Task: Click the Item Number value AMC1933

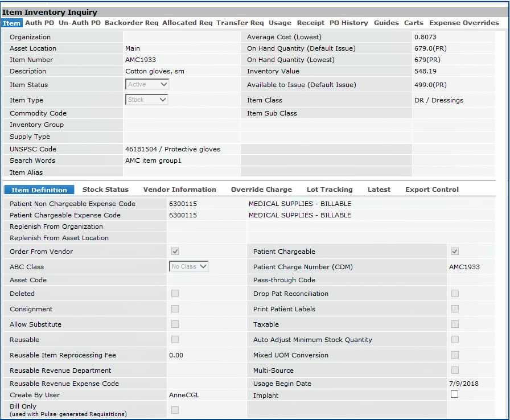Action: click(141, 60)
